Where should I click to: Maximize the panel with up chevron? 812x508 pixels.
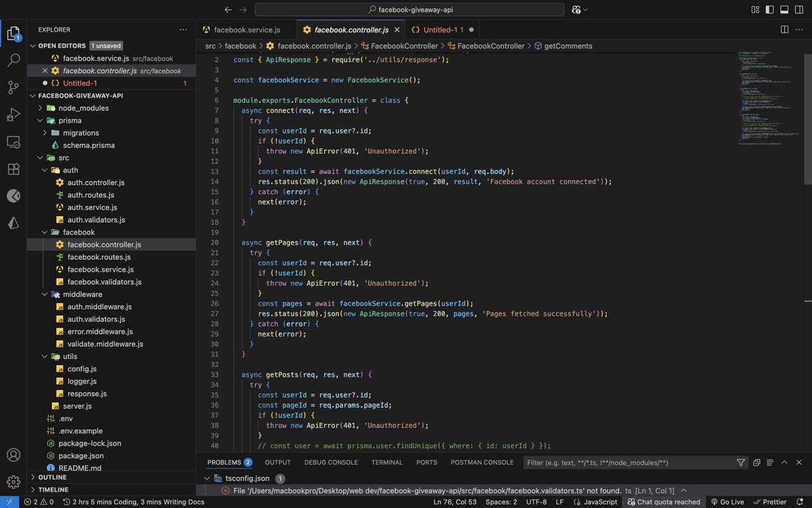coord(784,463)
